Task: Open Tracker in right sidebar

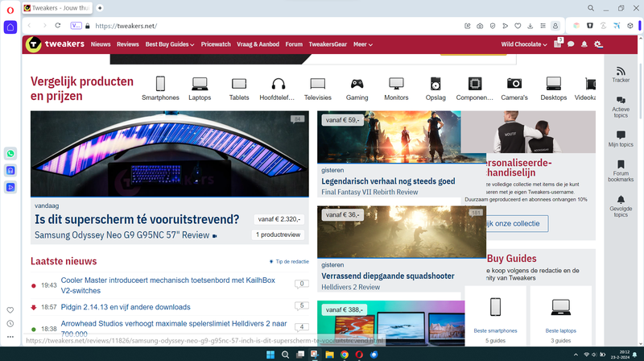Action: [x=621, y=75]
